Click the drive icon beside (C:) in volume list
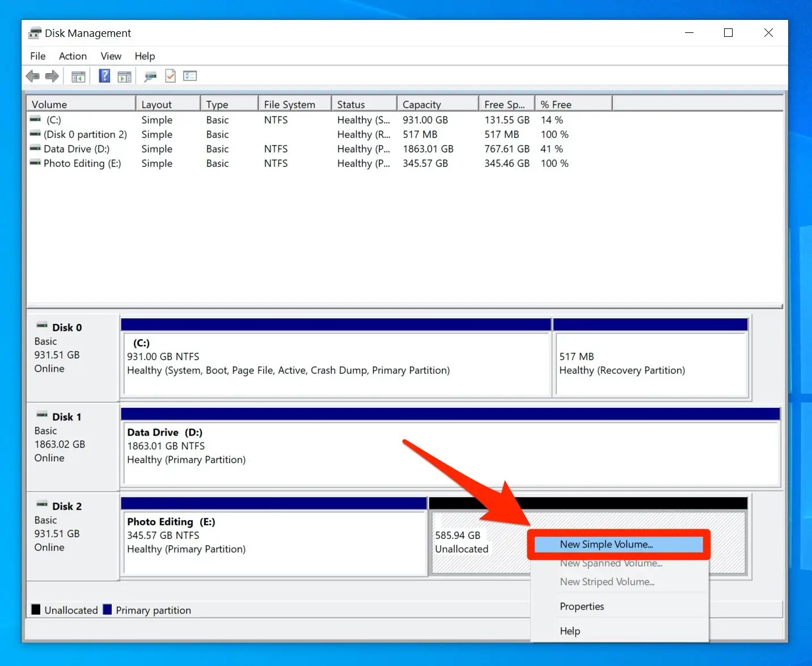The width and height of the screenshot is (812, 666). pyautogui.click(x=36, y=120)
